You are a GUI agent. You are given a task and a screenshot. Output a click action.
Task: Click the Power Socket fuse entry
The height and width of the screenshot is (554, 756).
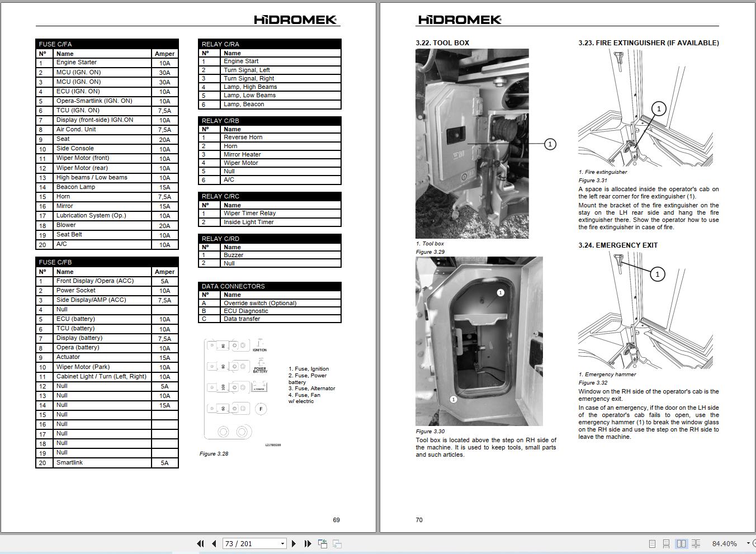click(x=75, y=290)
